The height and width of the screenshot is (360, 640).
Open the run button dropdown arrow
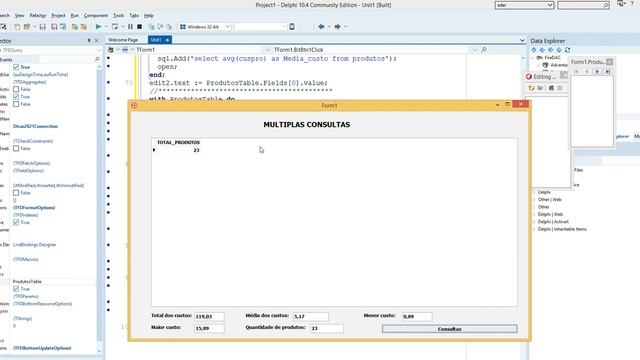[x=106, y=27]
